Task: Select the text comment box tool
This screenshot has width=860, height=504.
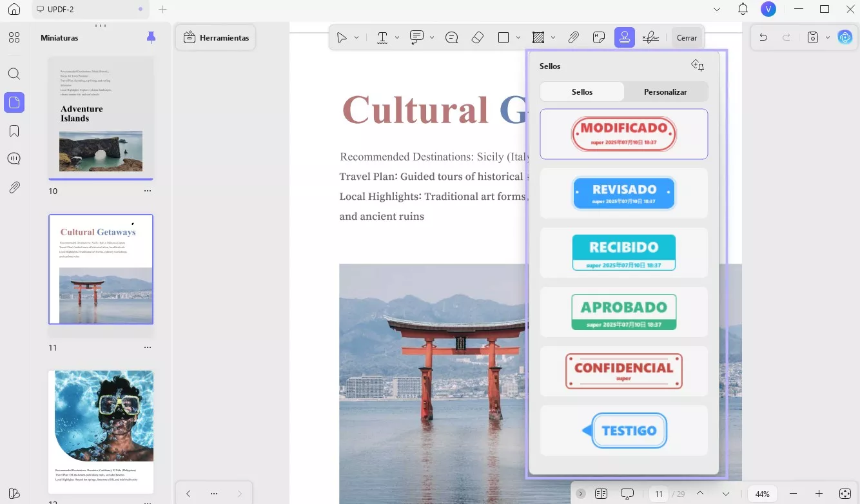Action: pyautogui.click(x=417, y=38)
